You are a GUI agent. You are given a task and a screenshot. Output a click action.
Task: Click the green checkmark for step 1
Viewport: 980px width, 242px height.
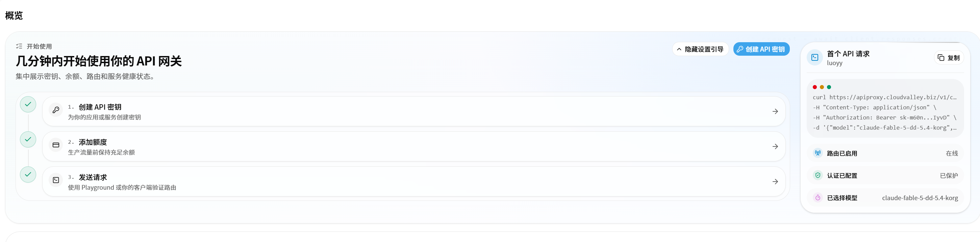click(28, 105)
